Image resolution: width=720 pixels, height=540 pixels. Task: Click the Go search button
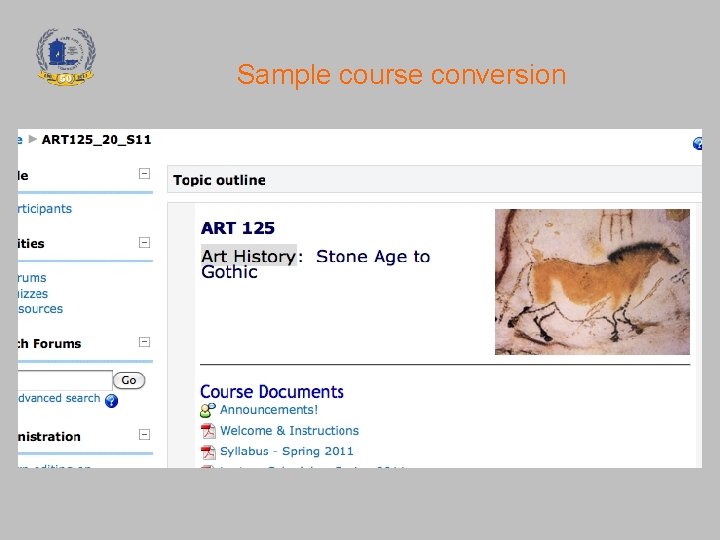click(129, 380)
